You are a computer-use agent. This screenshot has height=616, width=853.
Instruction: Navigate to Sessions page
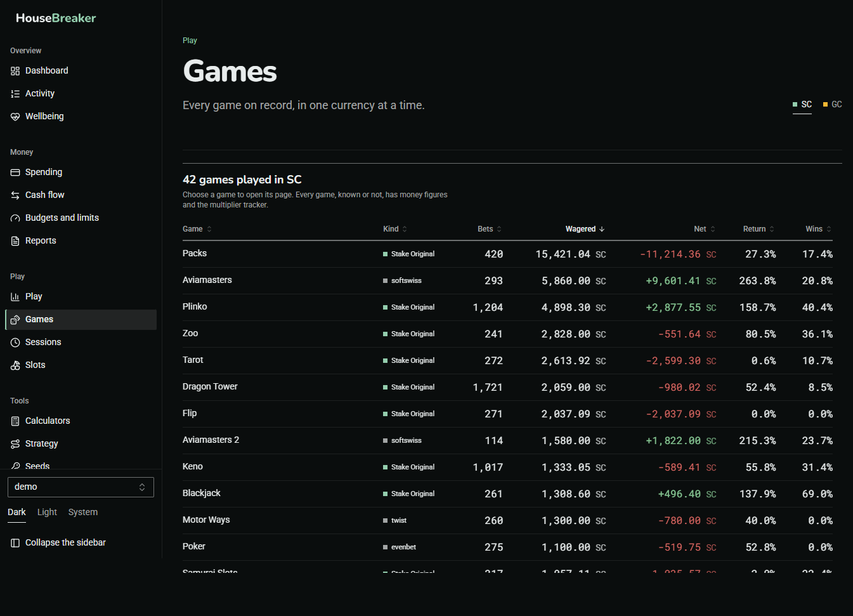coord(81,343)
